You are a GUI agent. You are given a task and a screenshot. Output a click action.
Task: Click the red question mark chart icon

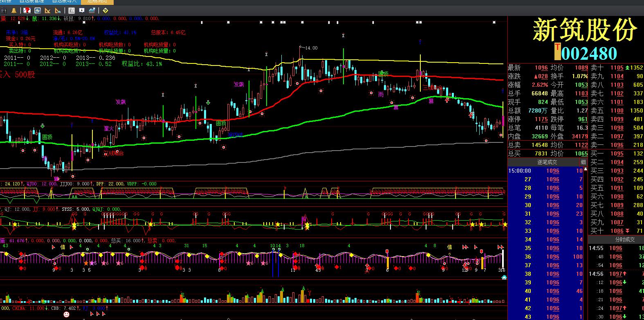point(27,11)
